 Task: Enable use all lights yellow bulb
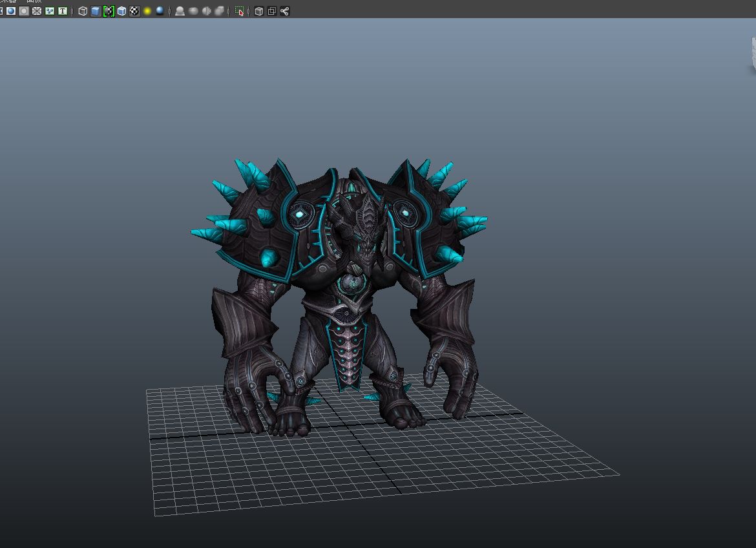[x=147, y=11]
